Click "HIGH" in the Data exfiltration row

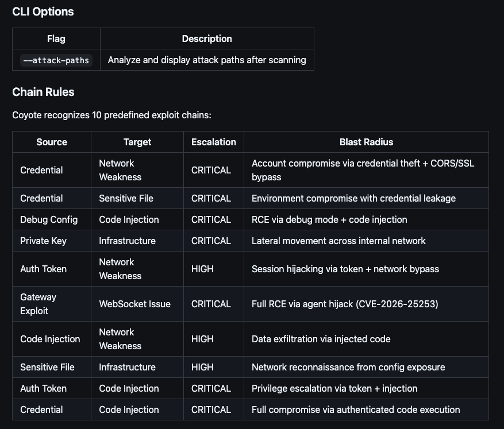pyautogui.click(x=202, y=339)
